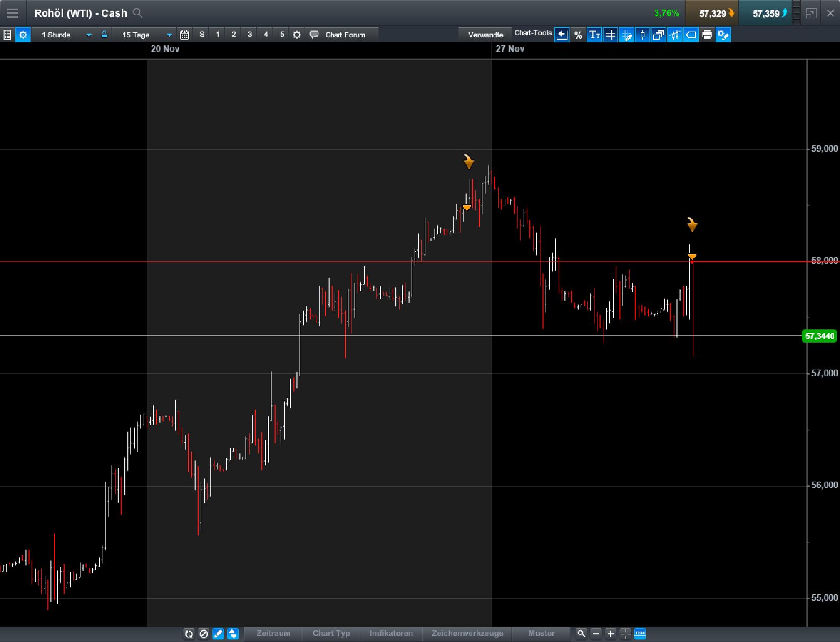Open the 15 Tage period dropdown
Viewport: 840px width, 642px height.
tap(144, 35)
